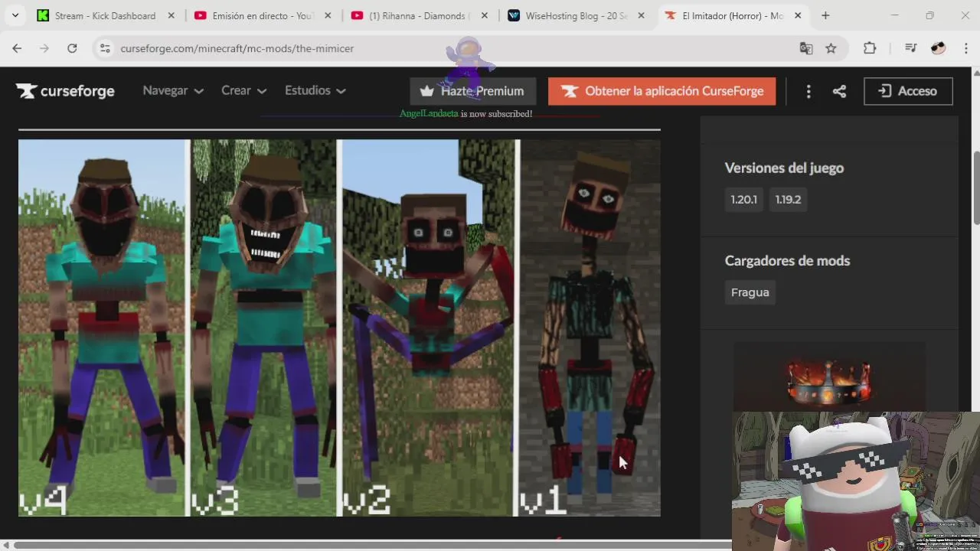
Task: Expand the Navegar menu
Action: [x=173, y=90]
